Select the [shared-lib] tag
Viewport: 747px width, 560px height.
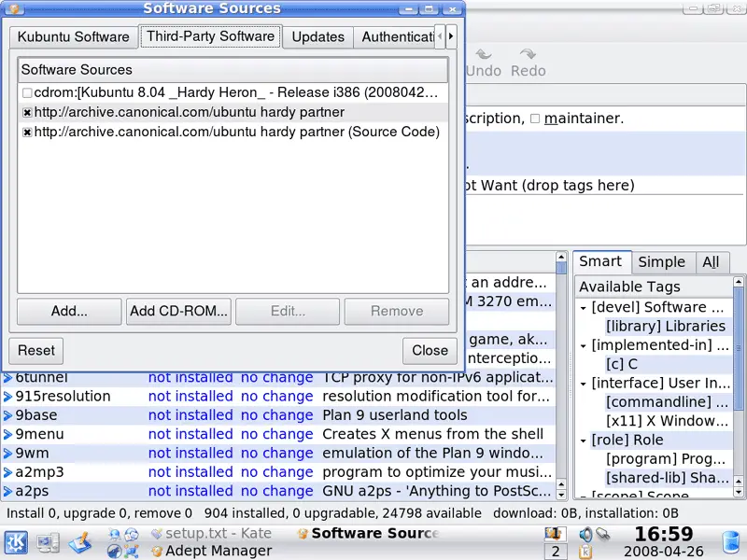(667, 478)
